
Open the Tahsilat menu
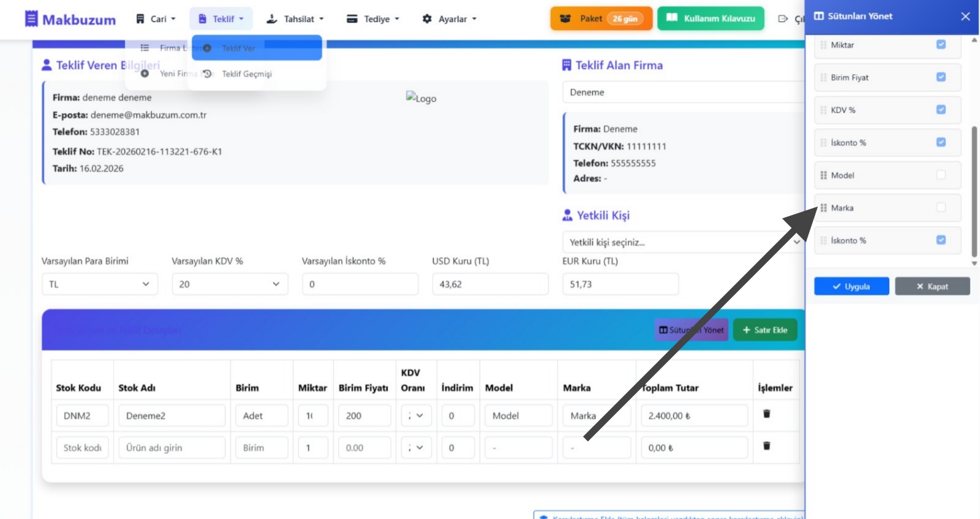pos(295,19)
